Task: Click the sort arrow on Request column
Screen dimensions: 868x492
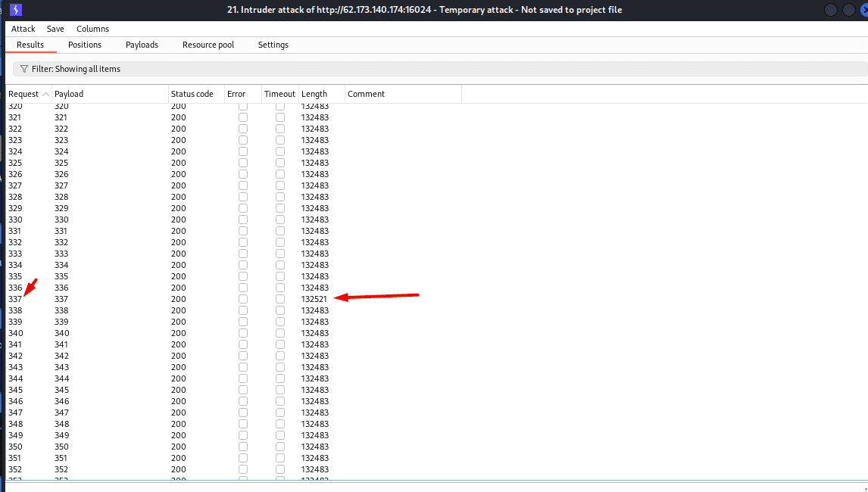Action: [46, 94]
